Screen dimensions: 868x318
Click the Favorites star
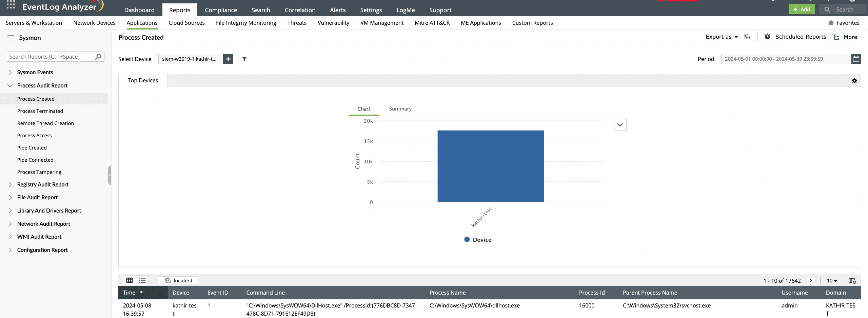click(x=831, y=23)
